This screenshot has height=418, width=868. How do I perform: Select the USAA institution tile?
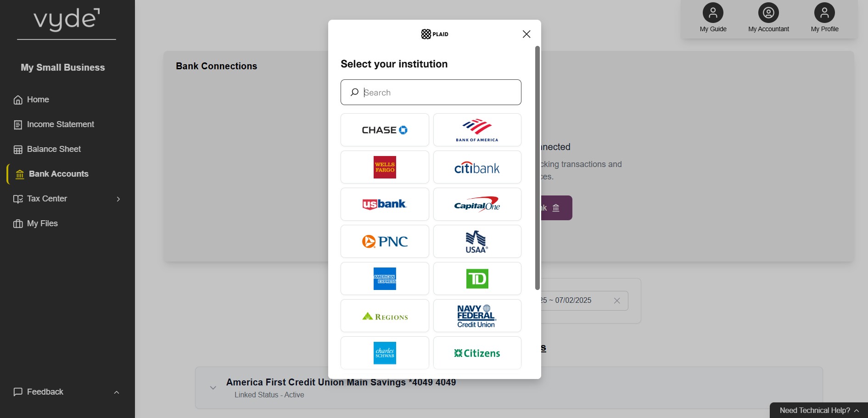pos(477,241)
